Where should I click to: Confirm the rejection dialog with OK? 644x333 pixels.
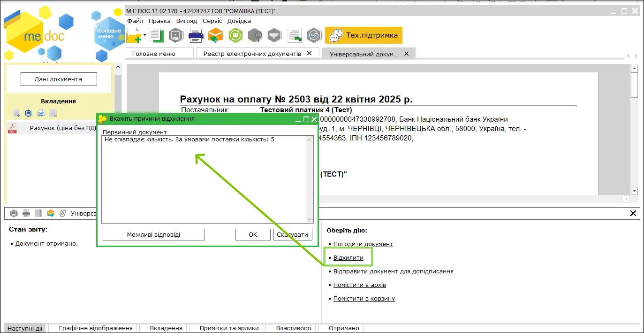pyautogui.click(x=253, y=235)
